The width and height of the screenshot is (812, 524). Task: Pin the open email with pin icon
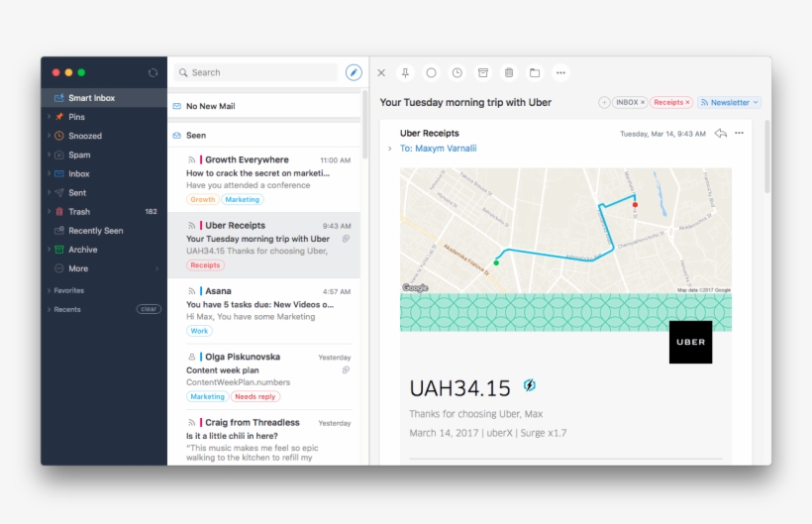click(x=405, y=72)
